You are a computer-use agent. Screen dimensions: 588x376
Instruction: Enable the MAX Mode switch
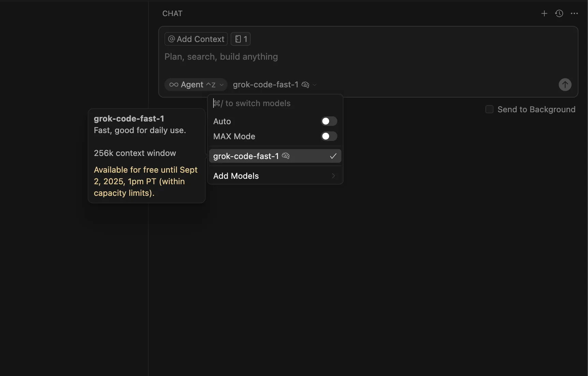click(329, 136)
